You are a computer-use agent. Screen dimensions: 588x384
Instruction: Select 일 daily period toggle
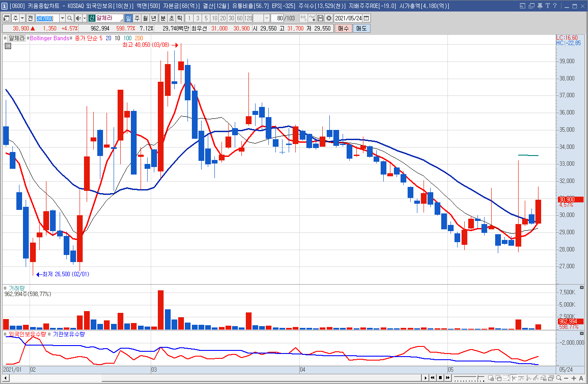128,18
